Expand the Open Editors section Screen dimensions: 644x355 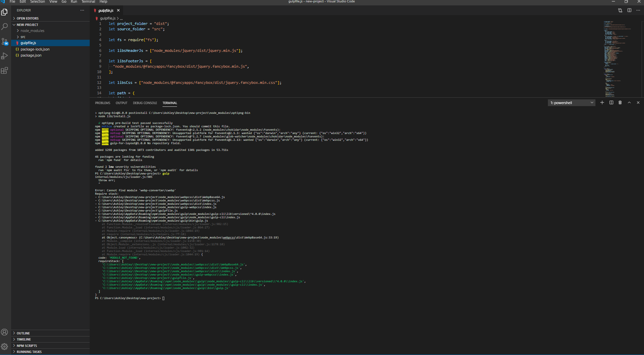point(51,19)
